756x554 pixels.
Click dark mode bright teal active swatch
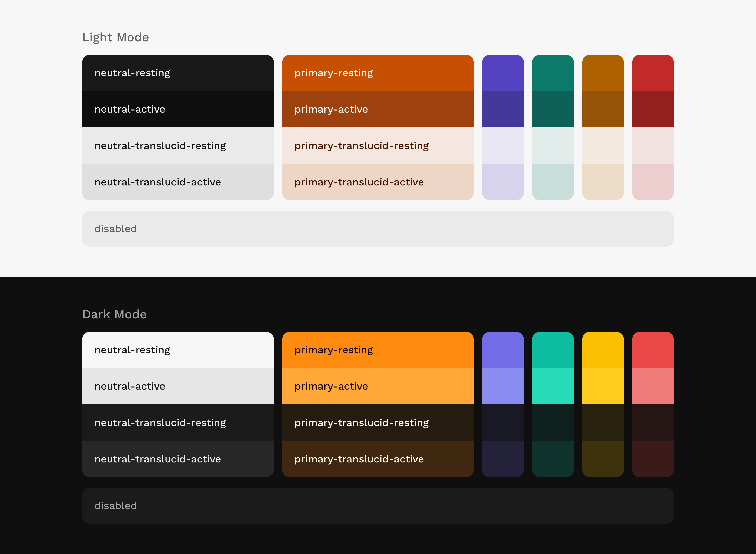[553, 386]
